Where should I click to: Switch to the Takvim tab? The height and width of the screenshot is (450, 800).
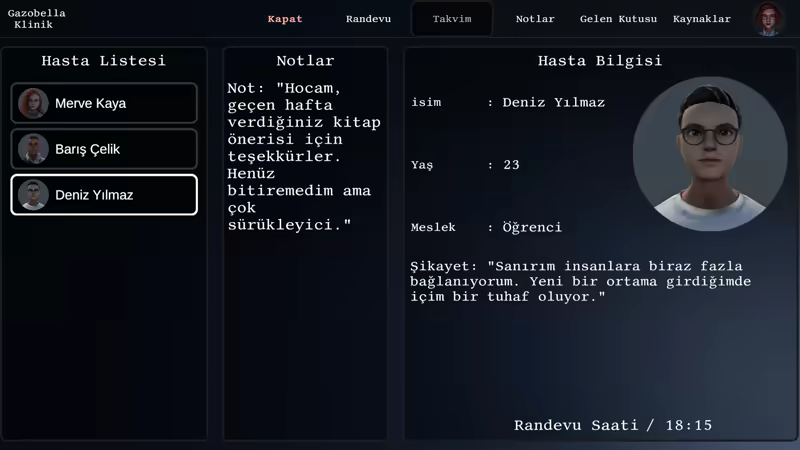coord(452,19)
